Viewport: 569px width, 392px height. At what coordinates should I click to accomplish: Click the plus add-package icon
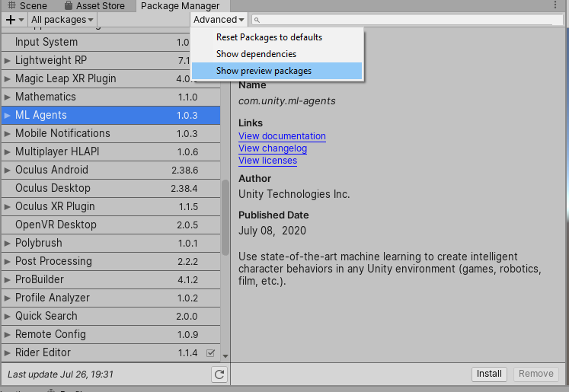coord(11,20)
